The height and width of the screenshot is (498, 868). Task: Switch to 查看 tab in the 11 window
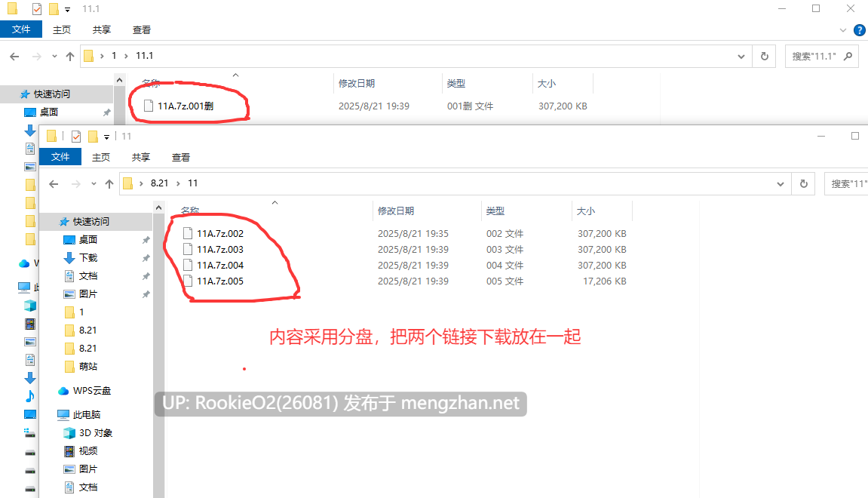(x=180, y=157)
